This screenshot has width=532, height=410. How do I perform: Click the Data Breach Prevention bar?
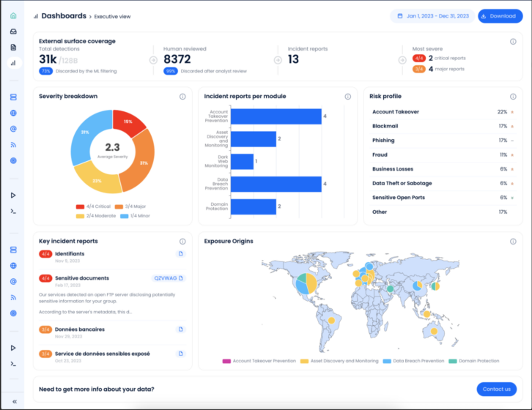[x=276, y=184]
